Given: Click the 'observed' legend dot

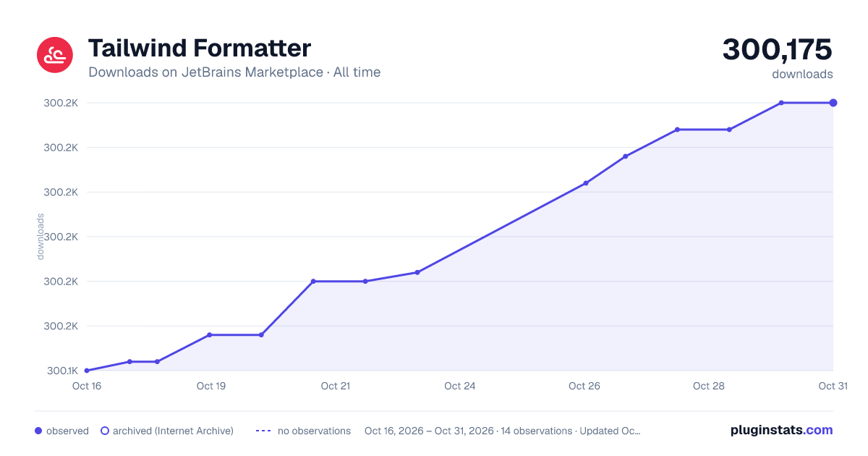Looking at the screenshot, I should [38, 431].
